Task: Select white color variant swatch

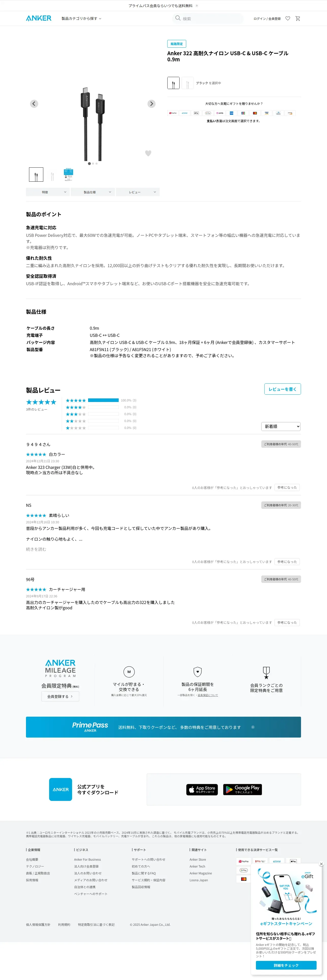Action: coord(187,83)
